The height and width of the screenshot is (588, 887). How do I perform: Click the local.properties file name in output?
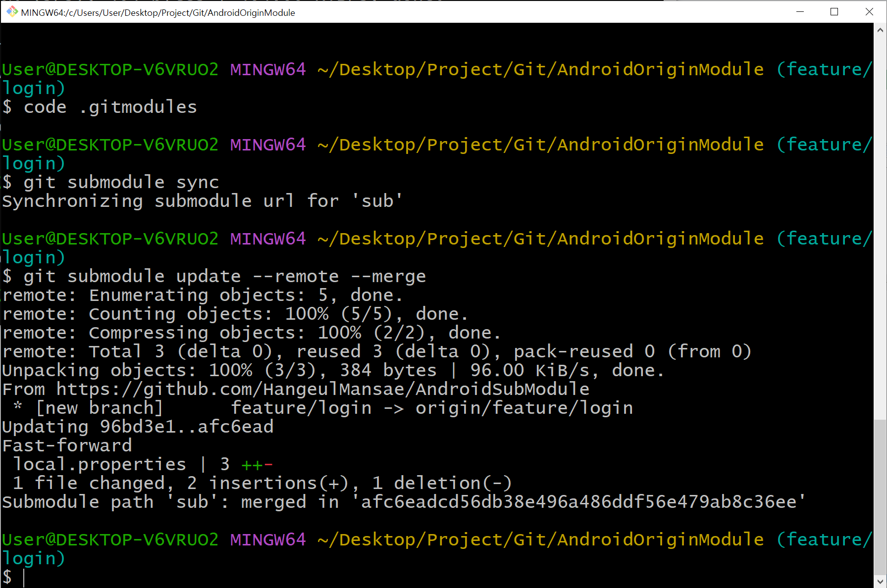(x=99, y=464)
